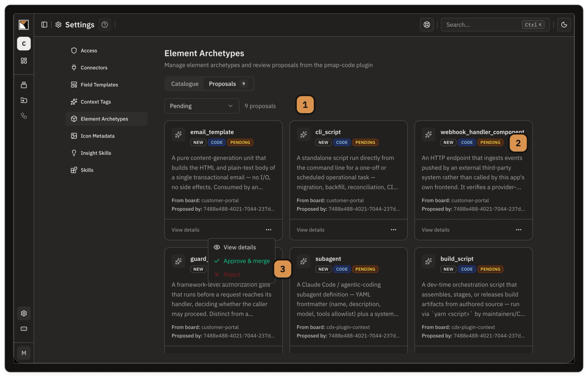
Task: Open the stacked layers icon in left rail
Action: pyautogui.click(x=24, y=85)
